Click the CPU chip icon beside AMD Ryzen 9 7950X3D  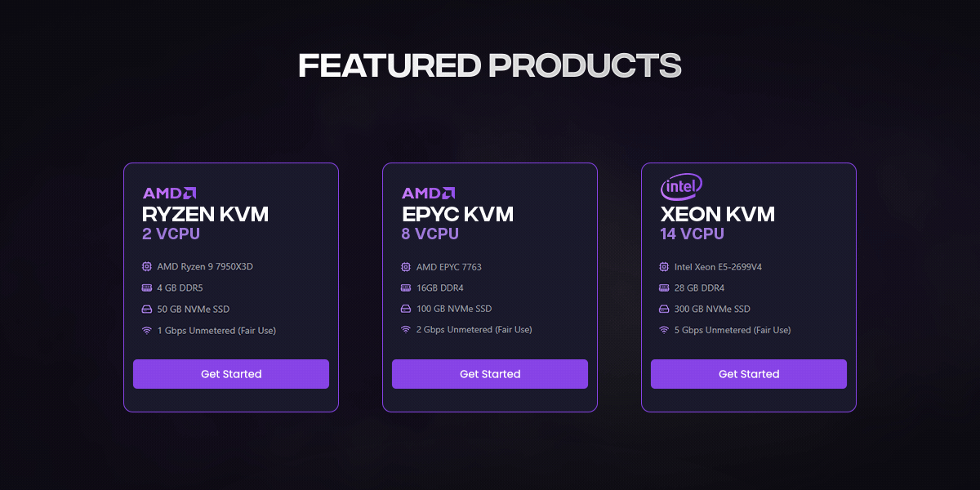147,266
